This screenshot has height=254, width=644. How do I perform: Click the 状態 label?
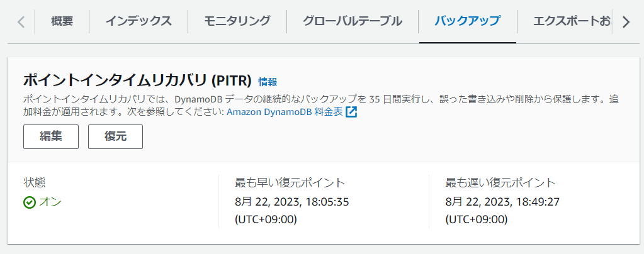[34, 182]
